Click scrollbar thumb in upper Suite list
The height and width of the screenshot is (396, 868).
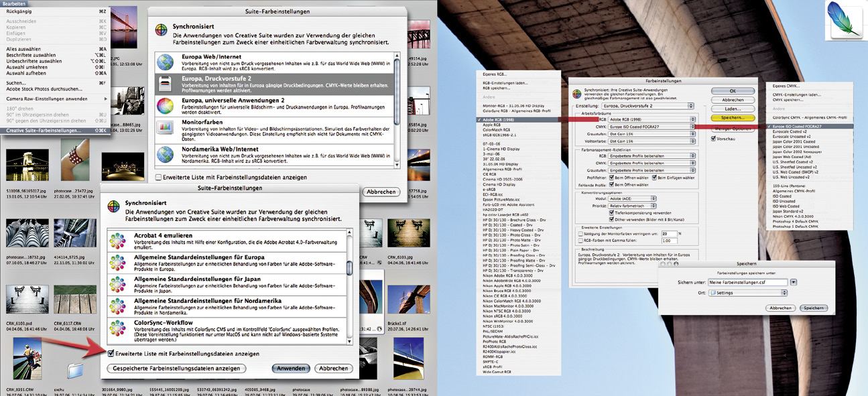[397, 92]
